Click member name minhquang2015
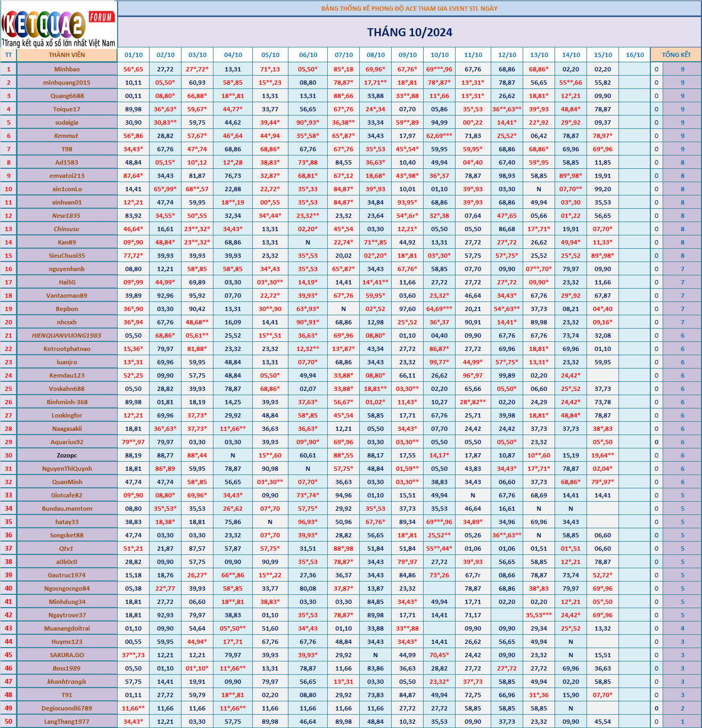The width and height of the screenshot is (702, 728). coord(67,83)
